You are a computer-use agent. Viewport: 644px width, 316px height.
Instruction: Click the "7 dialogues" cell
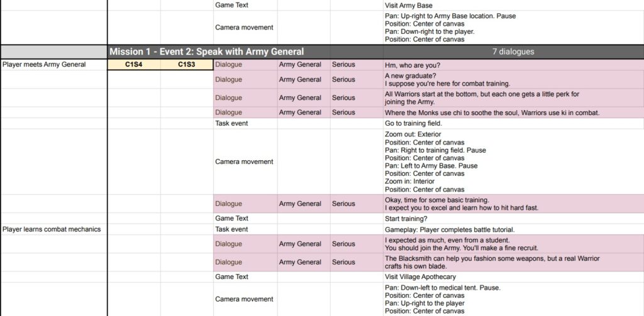point(513,52)
